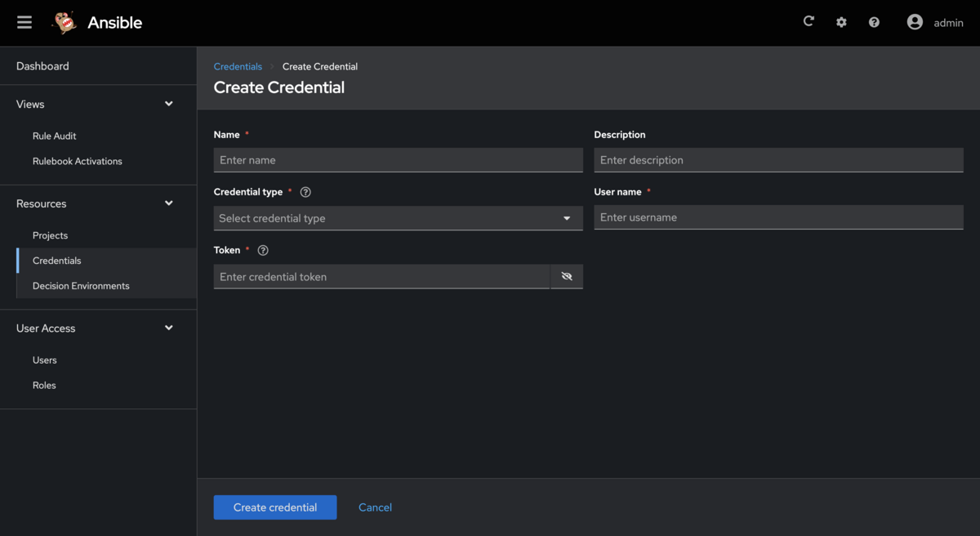The height and width of the screenshot is (536, 980).
Task: Refresh the page using the refresh icon
Action: [808, 22]
